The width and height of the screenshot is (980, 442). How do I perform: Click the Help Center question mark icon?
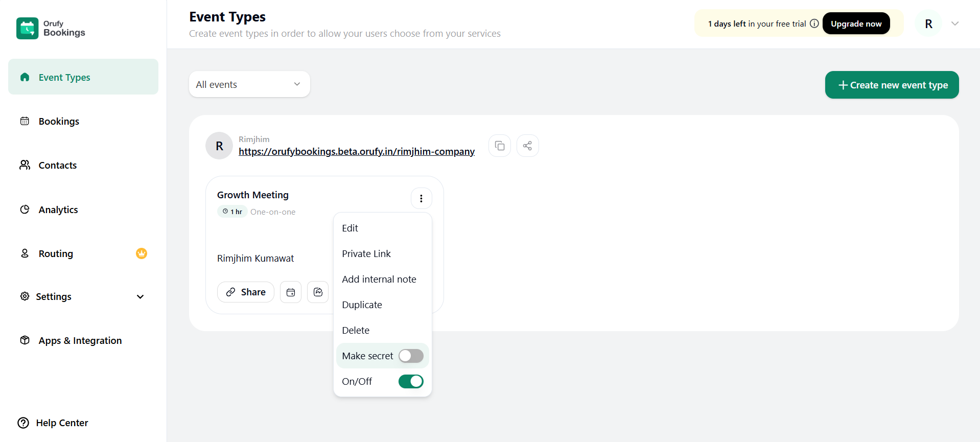24,423
